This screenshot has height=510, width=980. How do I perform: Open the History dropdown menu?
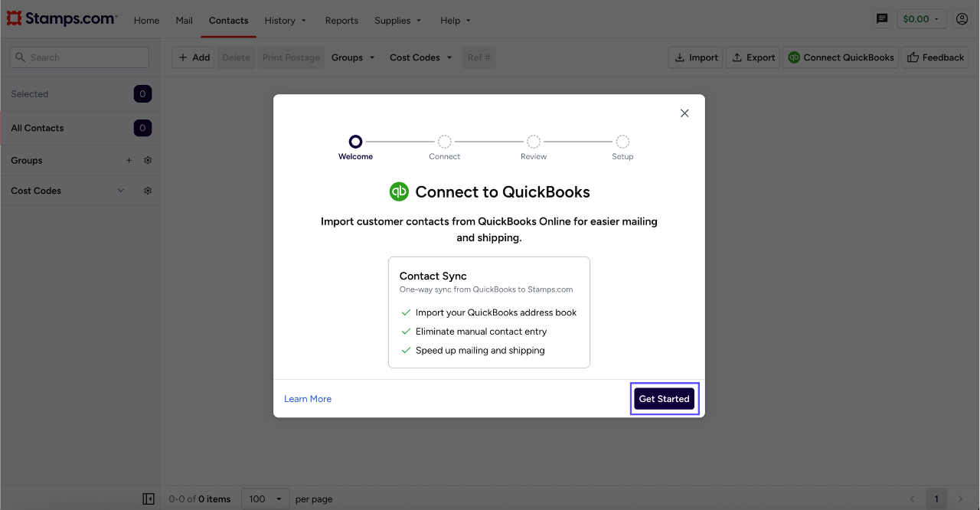(x=286, y=21)
